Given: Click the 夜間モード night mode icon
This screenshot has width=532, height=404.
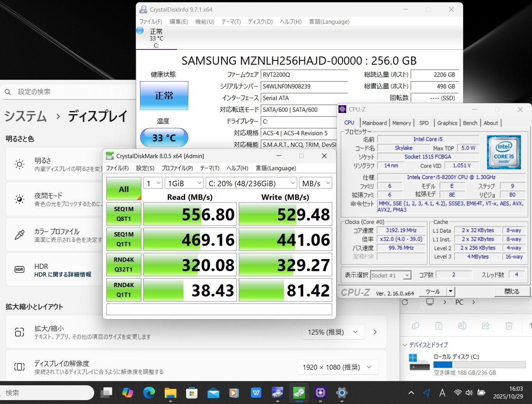Looking at the screenshot, I should click(x=19, y=199).
